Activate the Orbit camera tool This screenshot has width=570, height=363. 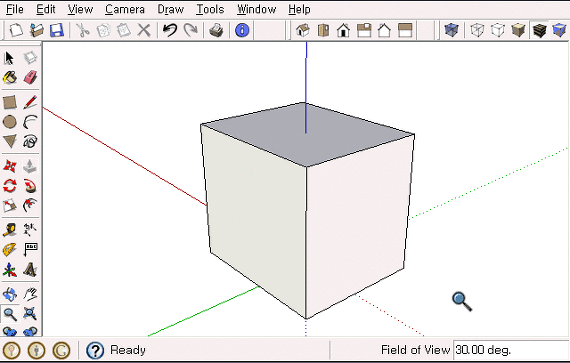click(9, 294)
